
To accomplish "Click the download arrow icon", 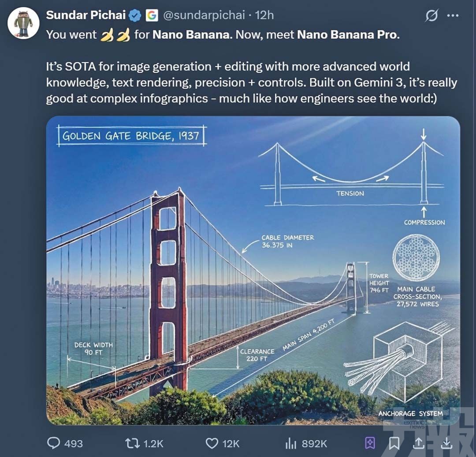I will (446, 443).
